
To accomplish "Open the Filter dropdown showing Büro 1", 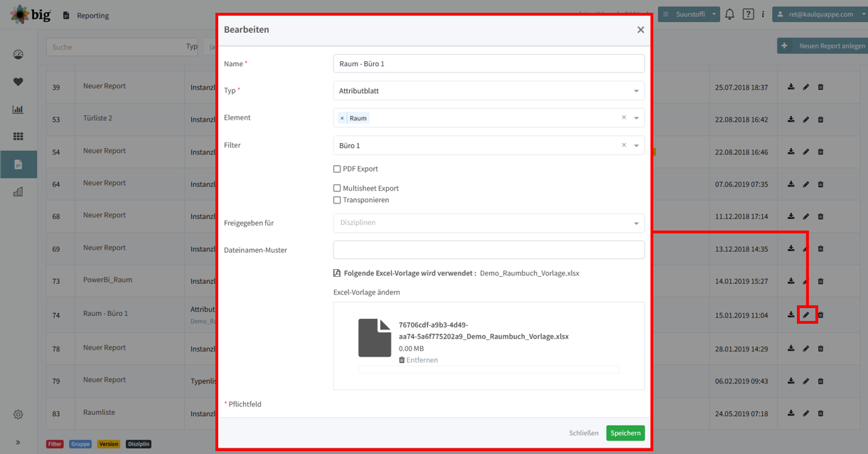I will tap(489, 145).
